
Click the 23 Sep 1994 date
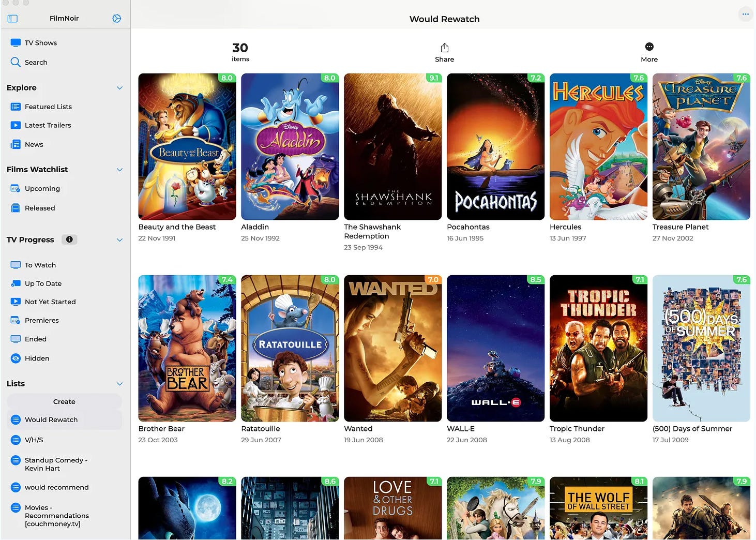point(364,248)
